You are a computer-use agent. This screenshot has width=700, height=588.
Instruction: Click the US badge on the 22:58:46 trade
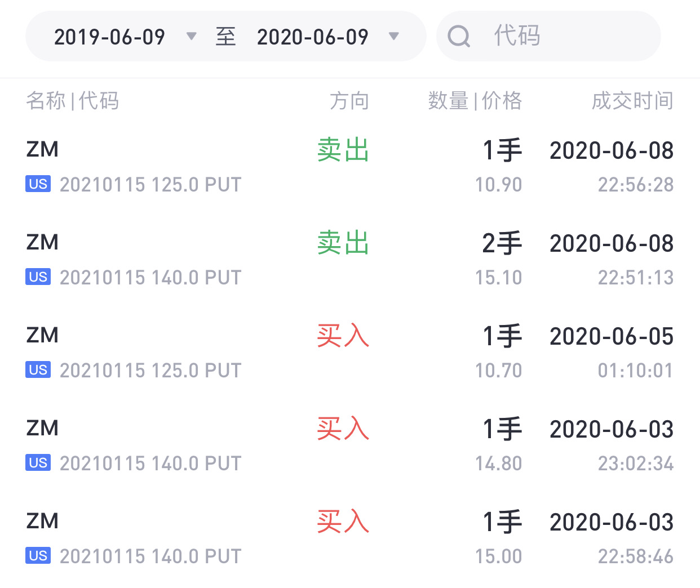pyautogui.click(x=38, y=556)
